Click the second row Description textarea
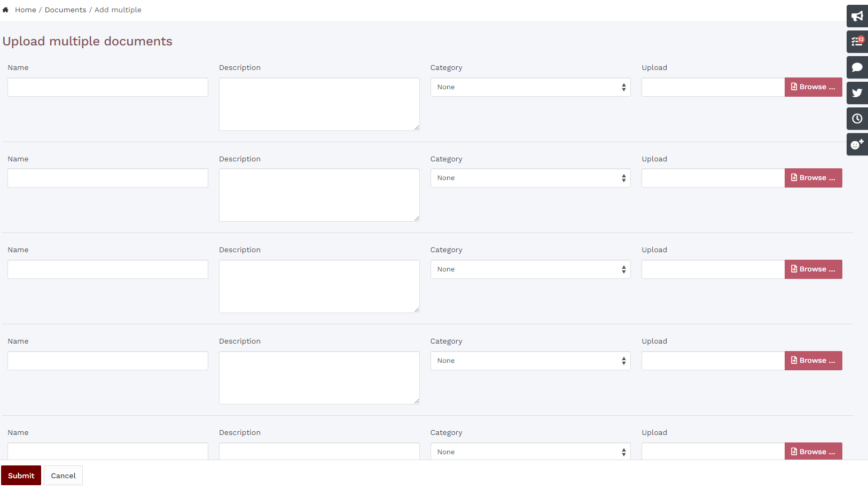The width and height of the screenshot is (868, 490). coord(319,195)
